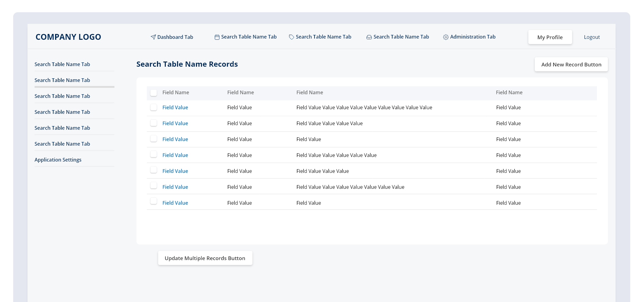
Task: Check the row containing nine repeated 'Value' words
Action: (154, 107)
